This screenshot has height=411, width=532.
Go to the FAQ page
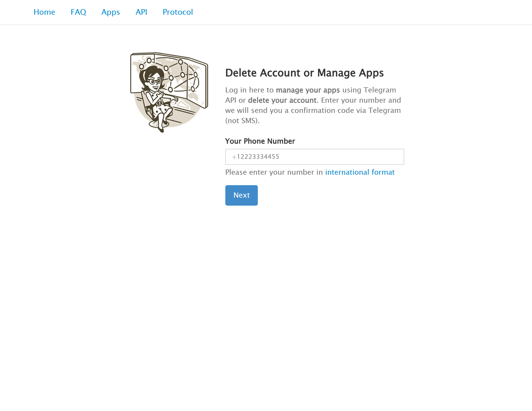[78, 12]
